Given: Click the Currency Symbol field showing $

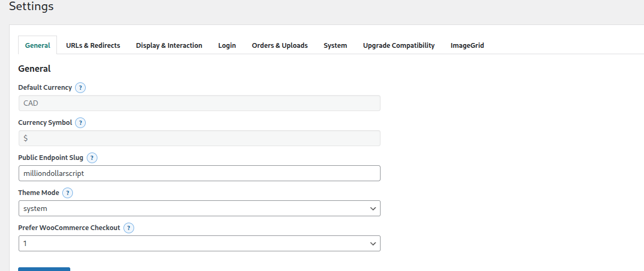Looking at the screenshot, I should click(199, 138).
